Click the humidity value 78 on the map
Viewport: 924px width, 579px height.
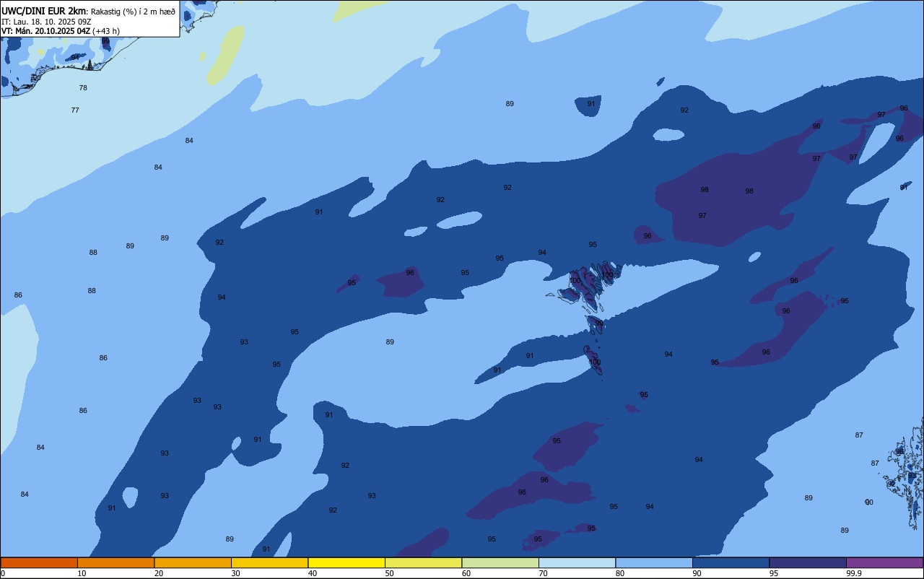[83, 88]
